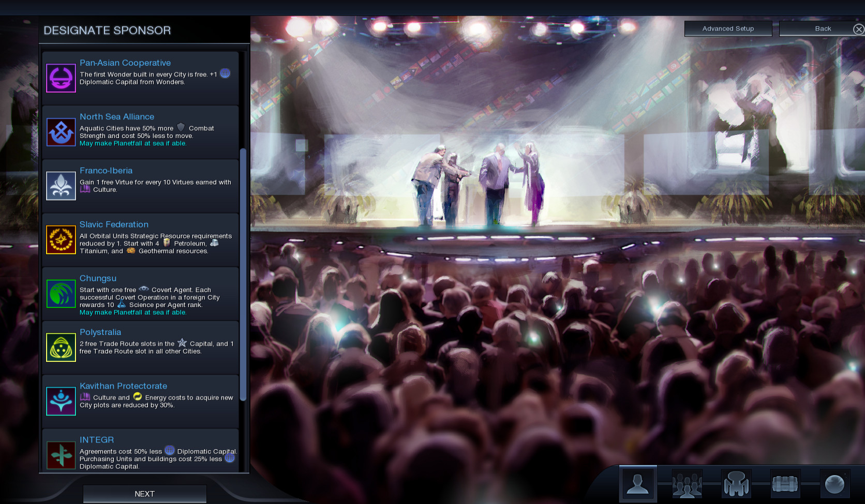Click the NEXT button
This screenshot has height=504, width=865.
(145, 494)
